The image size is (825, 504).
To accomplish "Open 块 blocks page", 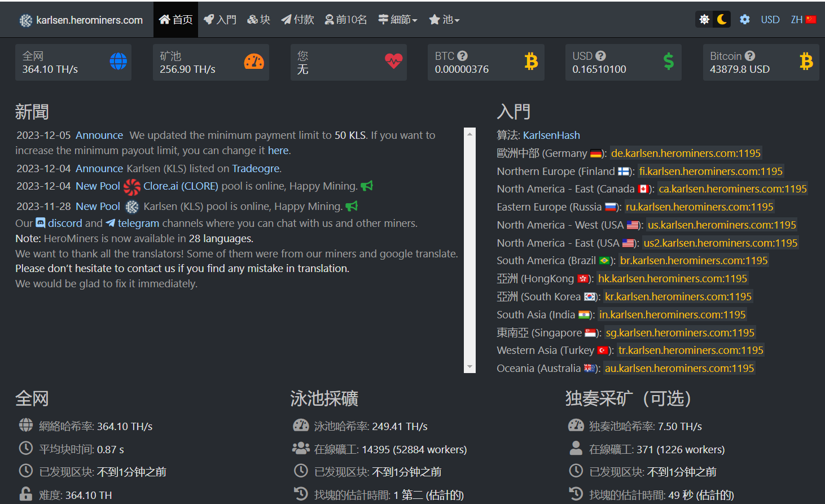I will (x=259, y=20).
